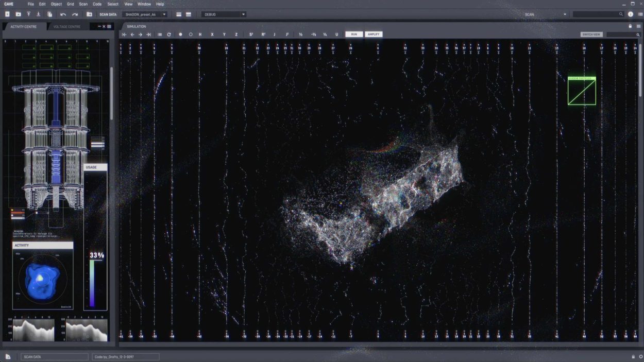The width and height of the screenshot is (644, 362).
Task: Select the hollow circle mode toggle
Action: point(191,35)
